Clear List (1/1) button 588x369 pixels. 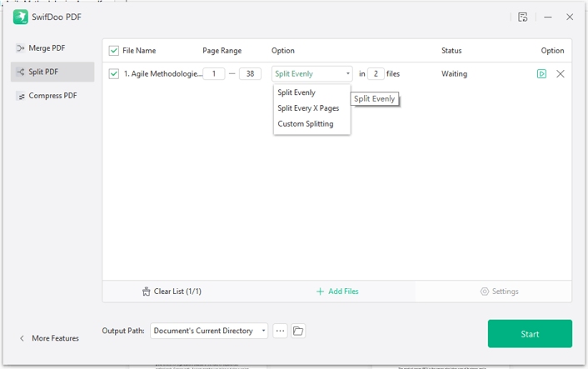tap(172, 292)
